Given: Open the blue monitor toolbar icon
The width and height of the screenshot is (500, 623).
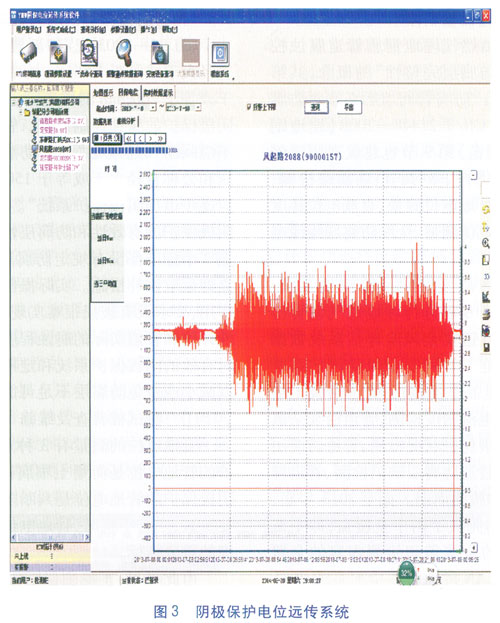Looking at the screenshot, I should 220,54.
